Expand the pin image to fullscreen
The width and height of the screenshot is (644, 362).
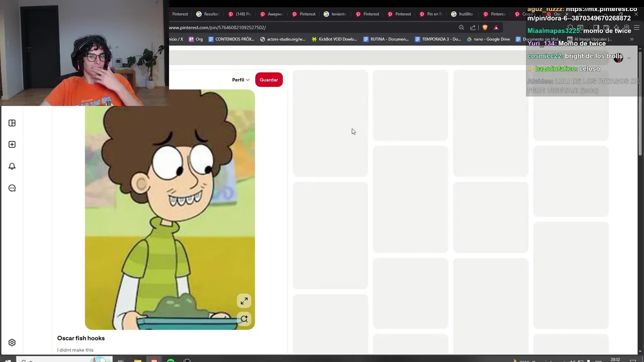[x=244, y=301]
